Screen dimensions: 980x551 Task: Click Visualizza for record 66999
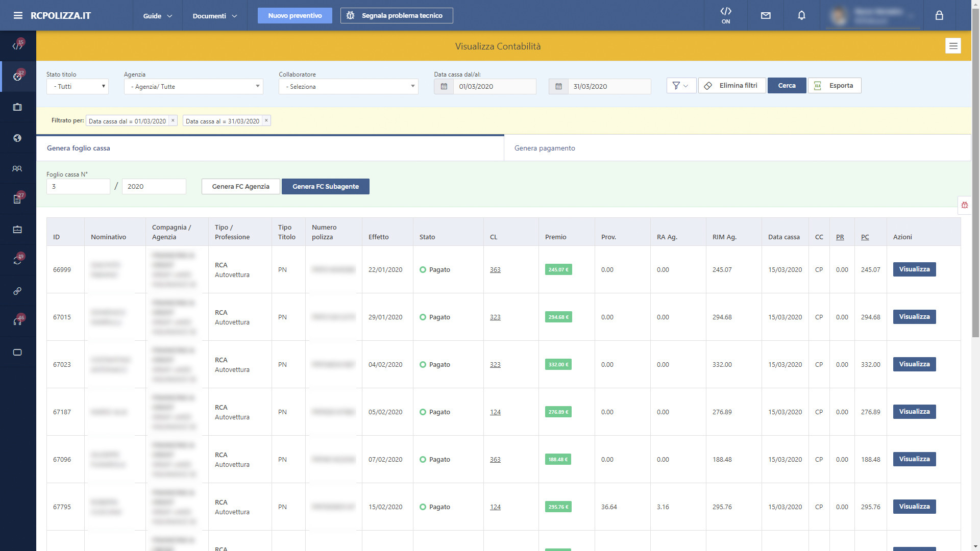click(914, 269)
